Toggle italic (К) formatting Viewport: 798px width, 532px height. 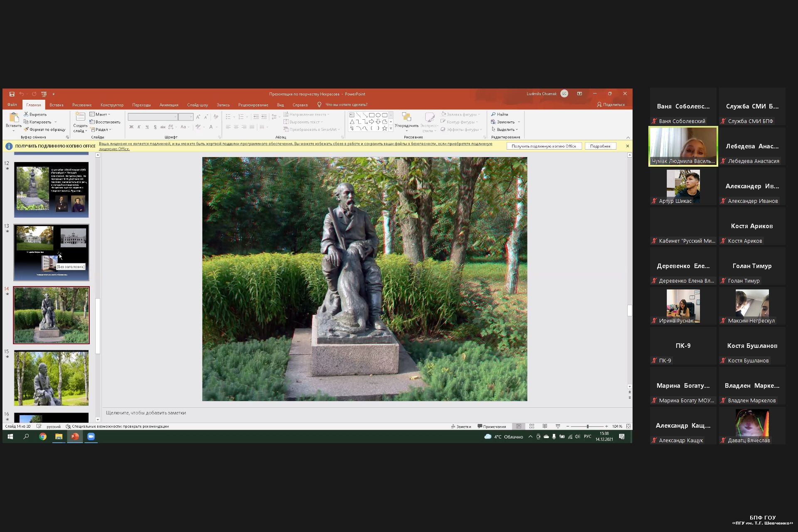(139, 127)
